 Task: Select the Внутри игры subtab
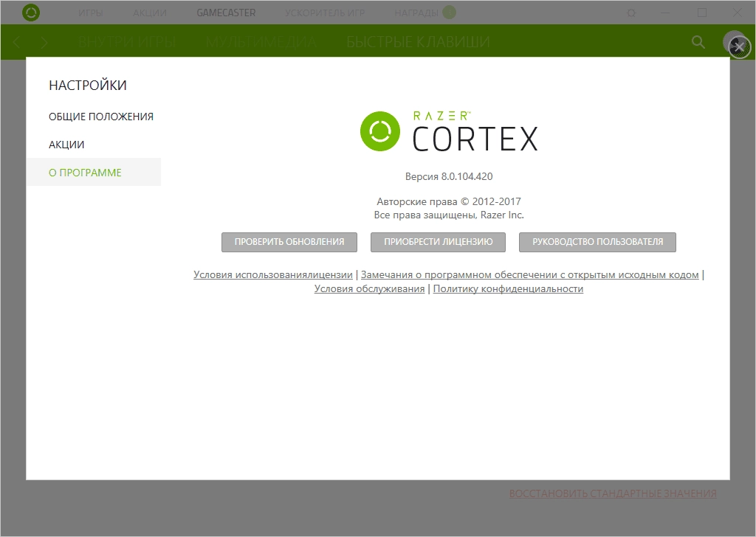tap(127, 42)
